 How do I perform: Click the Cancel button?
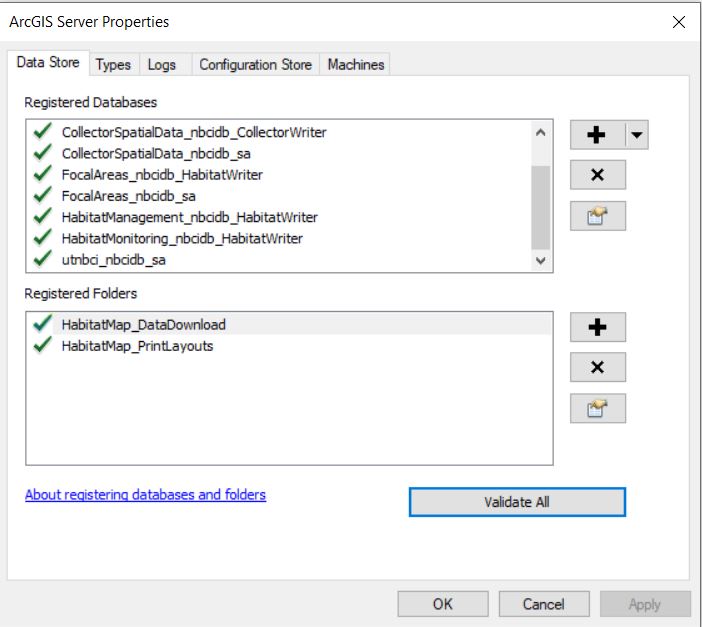pyautogui.click(x=544, y=604)
